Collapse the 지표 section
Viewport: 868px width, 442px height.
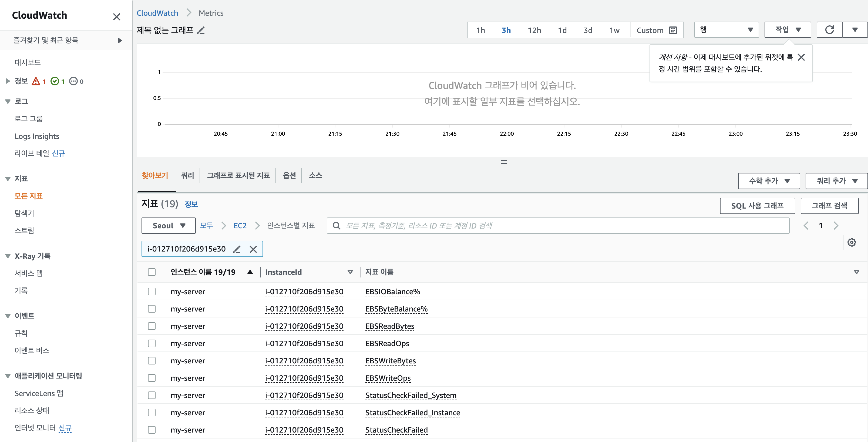(8, 179)
